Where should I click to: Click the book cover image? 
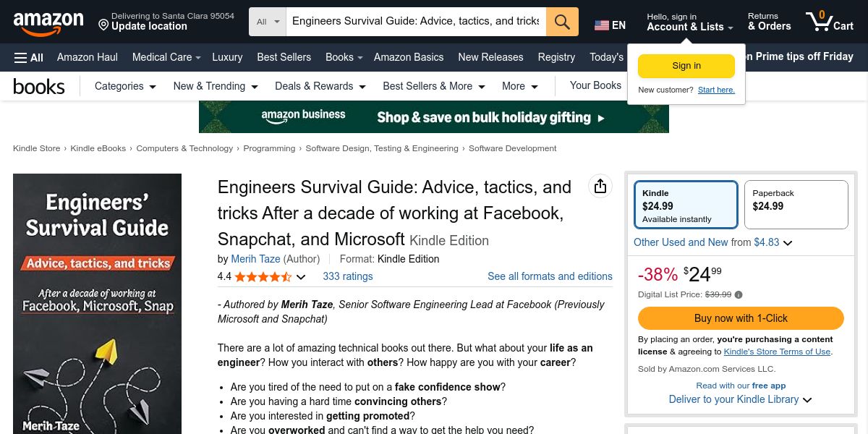click(97, 304)
